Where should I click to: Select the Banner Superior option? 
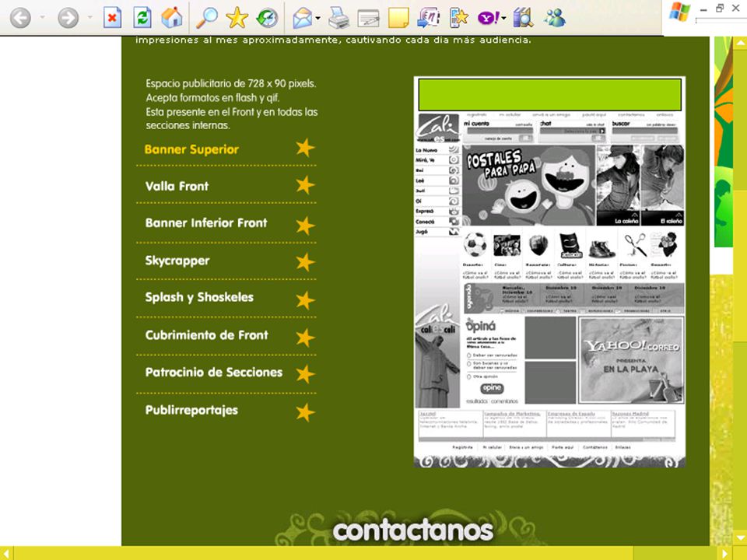[191, 149]
